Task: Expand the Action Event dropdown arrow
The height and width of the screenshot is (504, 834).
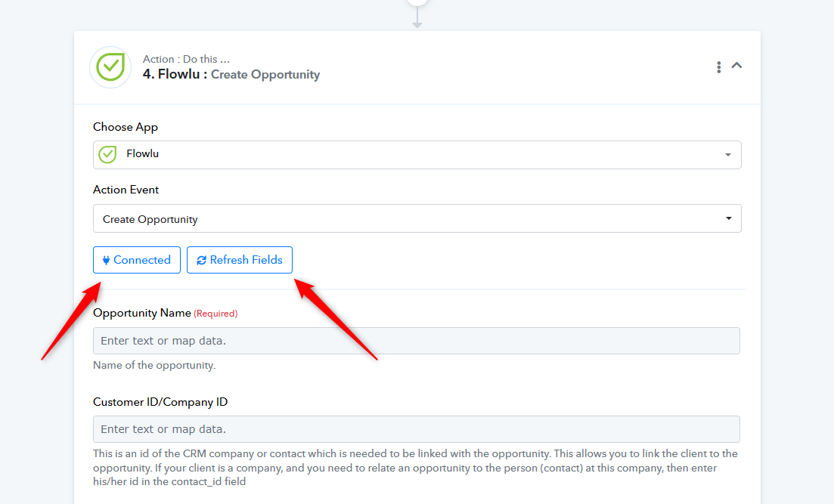Action: coord(729,218)
